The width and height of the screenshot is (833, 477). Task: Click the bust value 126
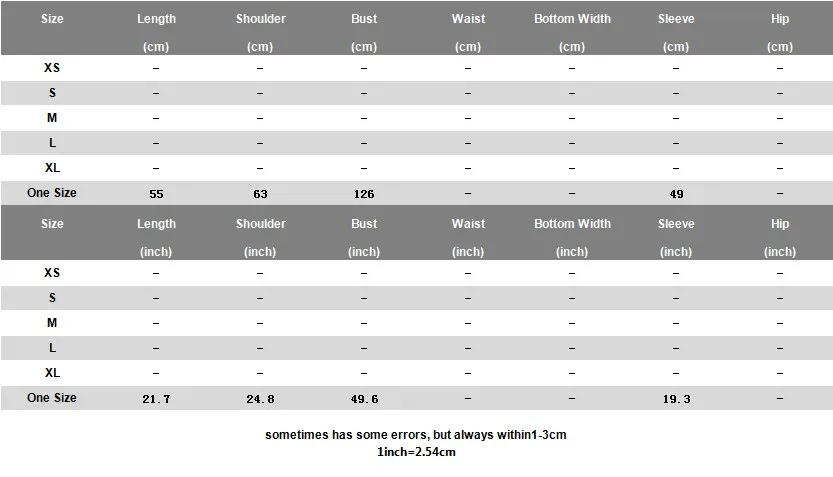point(364,194)
